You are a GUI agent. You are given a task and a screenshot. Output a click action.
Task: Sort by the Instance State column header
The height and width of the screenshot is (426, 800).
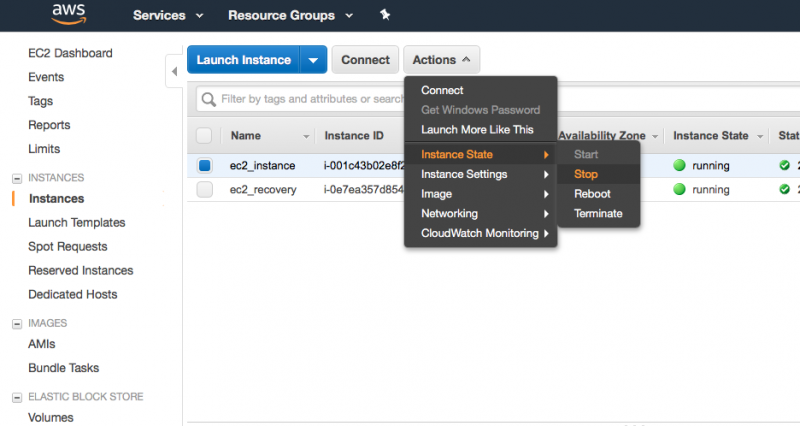pyautogui.click(x=712, y=136)
